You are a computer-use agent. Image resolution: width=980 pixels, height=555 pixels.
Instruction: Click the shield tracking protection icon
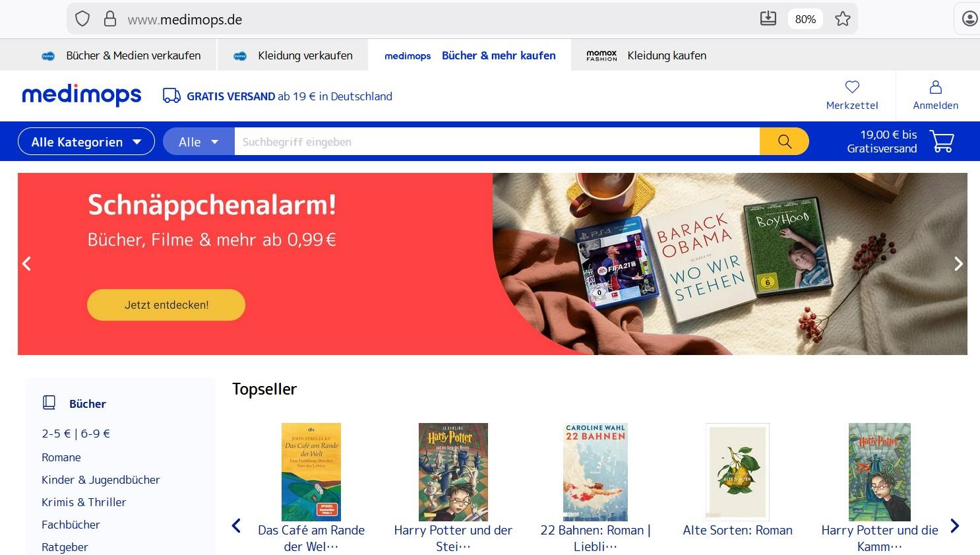(x=82, y=19)
